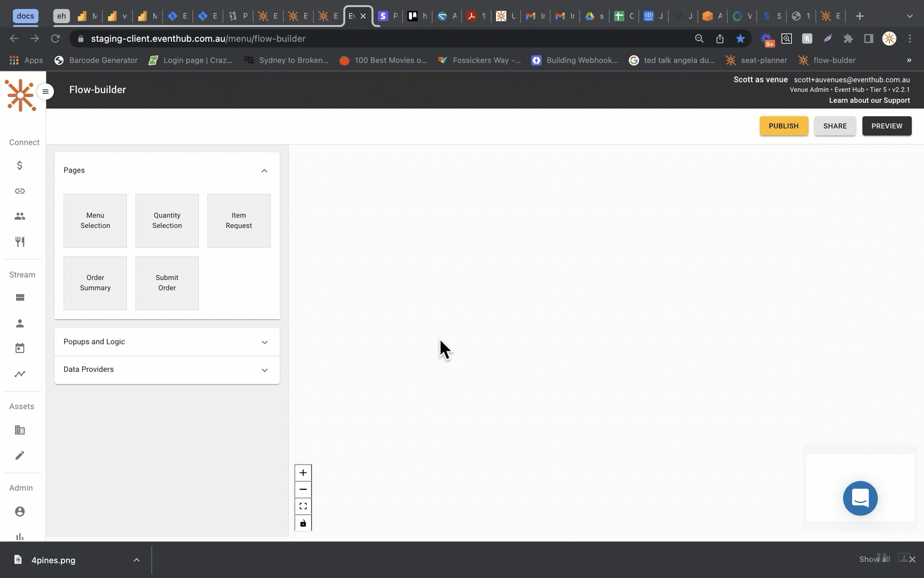Viewport: 924px width, 578px height.
Task: Open the link icon under Connect
Action: tap(20, 191)
